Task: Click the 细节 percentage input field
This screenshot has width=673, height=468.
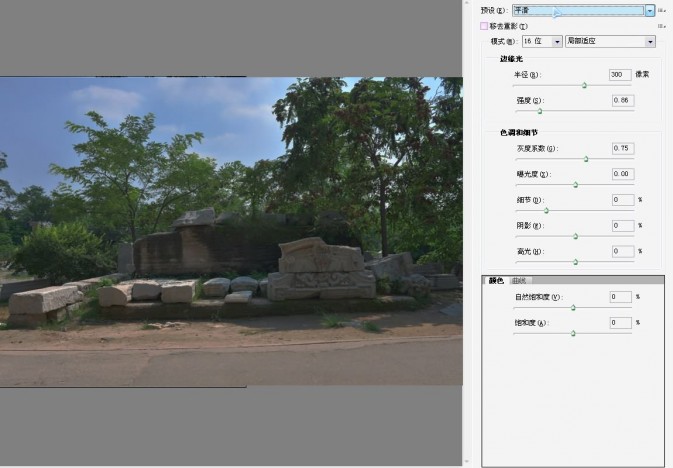Action: pos(623,200)
